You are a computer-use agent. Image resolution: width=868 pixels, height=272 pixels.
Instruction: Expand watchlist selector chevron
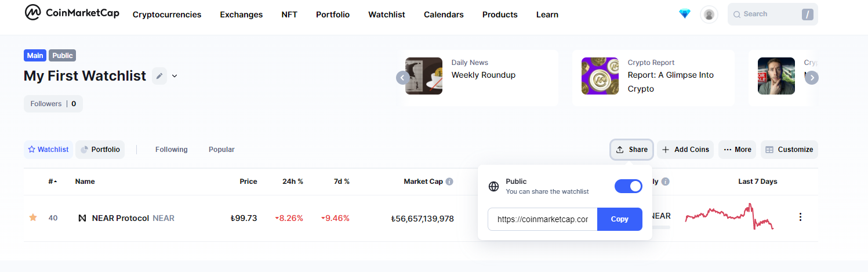pyautogui.click(x=175, y=76)
